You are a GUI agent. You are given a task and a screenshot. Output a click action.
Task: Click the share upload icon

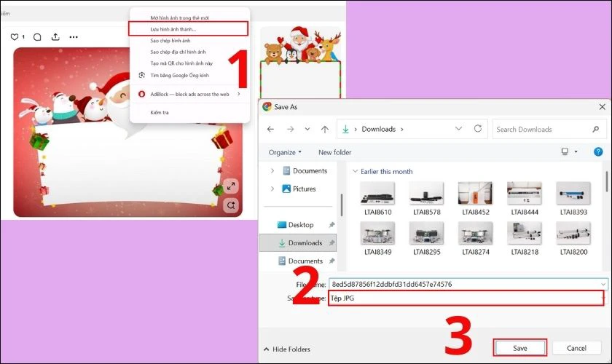(x=55, y=37)
